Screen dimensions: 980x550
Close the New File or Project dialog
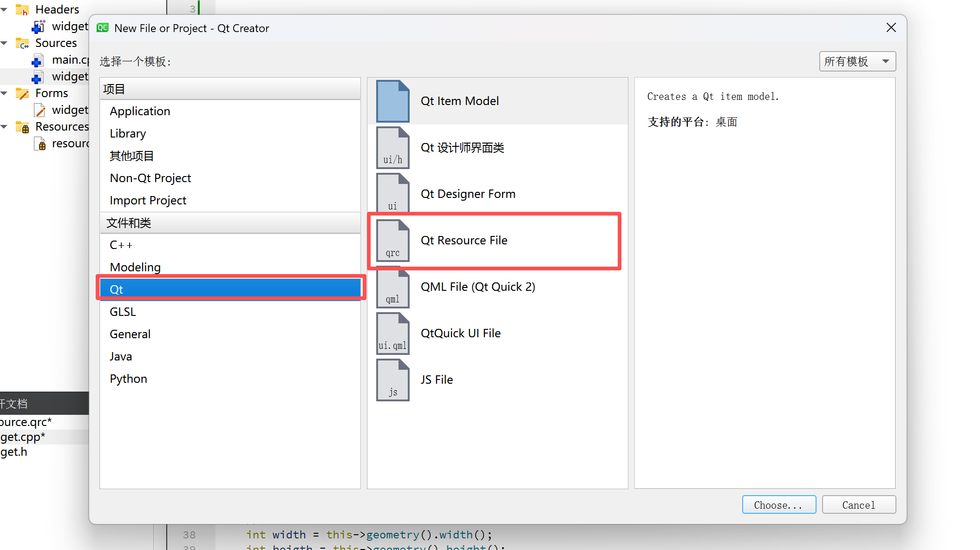click(891, 28)
